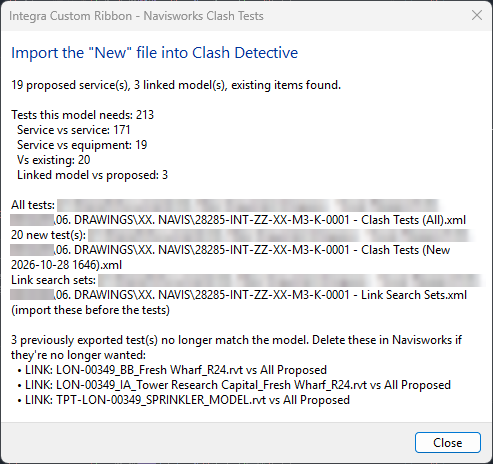493x464 pixels.
Task: Select the TPT-LON-00349_SPRINKLER_MODEL.rvt bullet item
Action: pos(184,400)
